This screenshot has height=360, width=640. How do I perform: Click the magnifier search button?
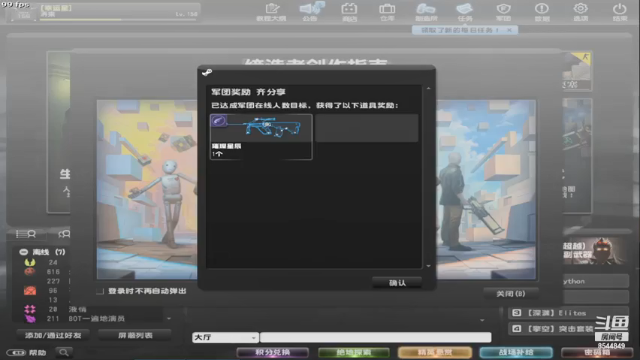64,352
